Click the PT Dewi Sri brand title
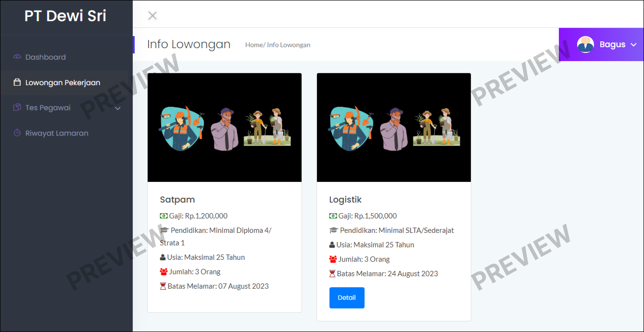The width and height of the screenshot is (644, 332). pyautogui.click(x=65, y=16)
